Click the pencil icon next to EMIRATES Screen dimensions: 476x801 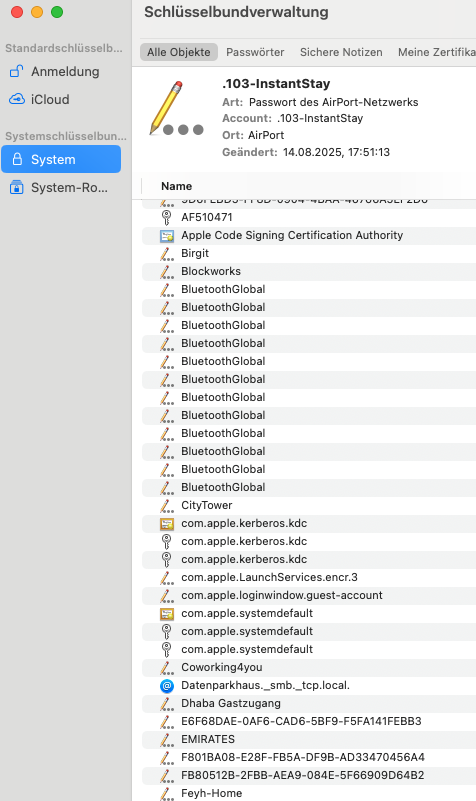tap(166, 739)
